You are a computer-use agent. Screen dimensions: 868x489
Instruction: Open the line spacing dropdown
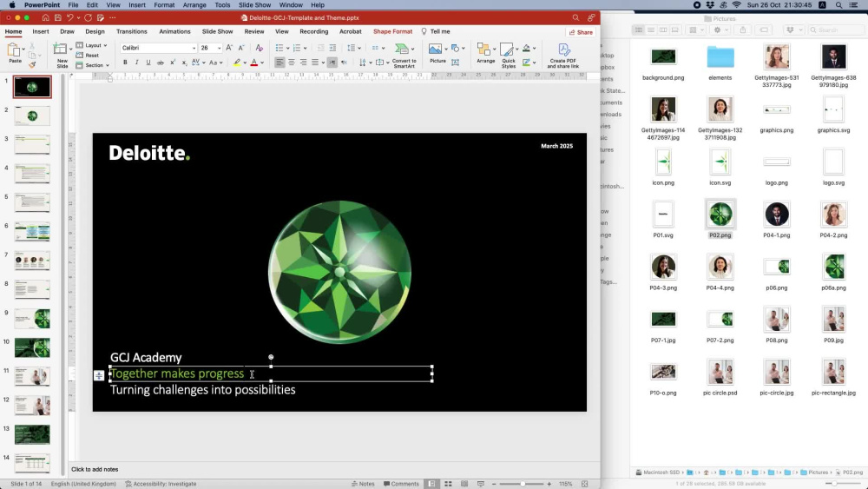tap(353, 48)
